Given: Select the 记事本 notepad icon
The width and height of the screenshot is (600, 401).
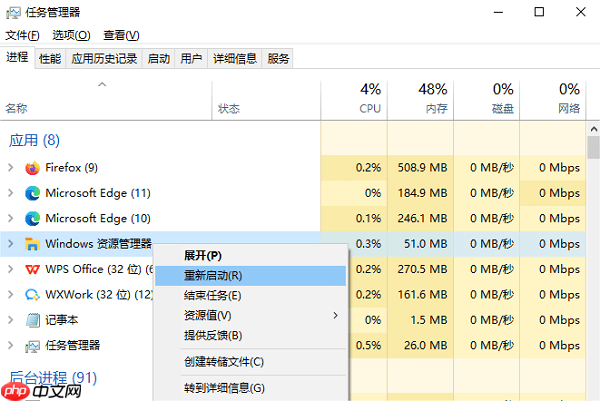Looking at the screenshot, I should (x=32, y=320).
